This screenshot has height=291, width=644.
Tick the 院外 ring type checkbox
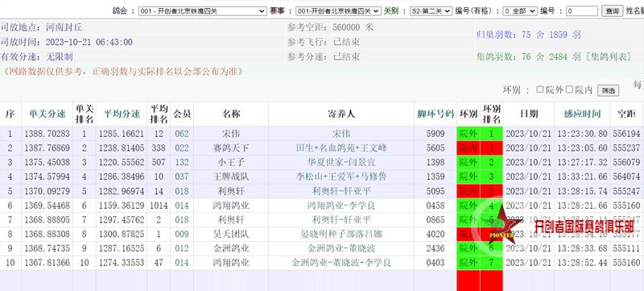(x=539, y=89)
